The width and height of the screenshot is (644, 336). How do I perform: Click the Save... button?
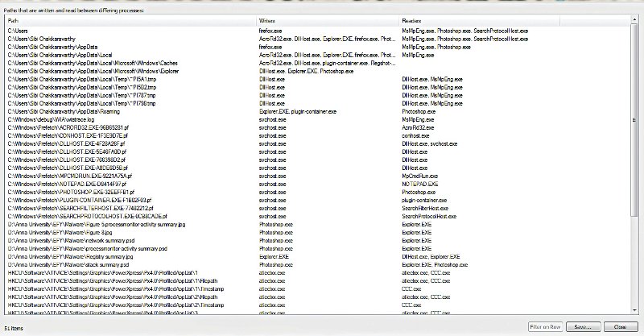click(x=583, y=327)
